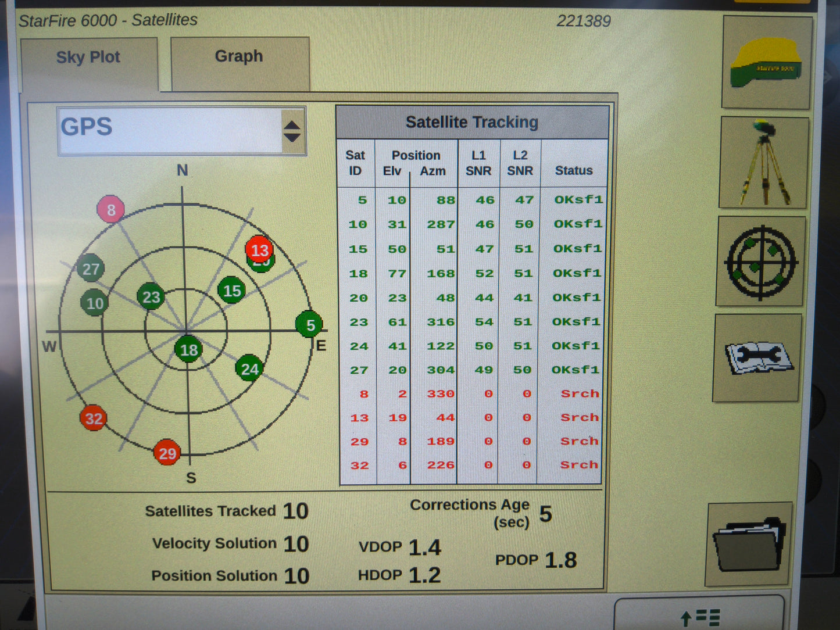The image size is (840, 630).
Task: Click the Position Solution value
Action: coord(297,576)
